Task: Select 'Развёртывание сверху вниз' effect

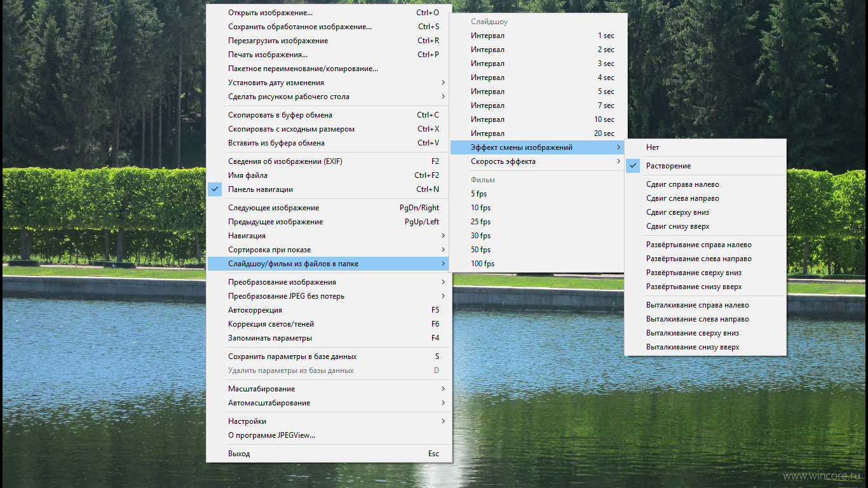Action: [705, 273]
